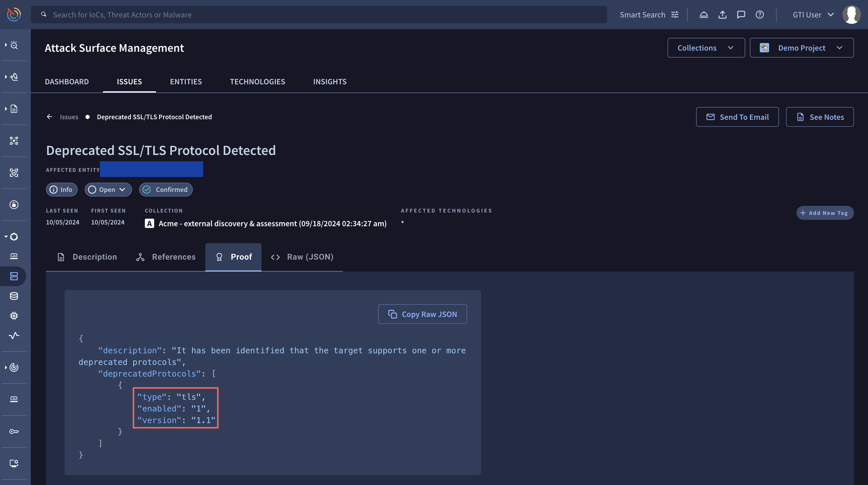Image resolution: width=868 pixels, height=485 pixels.
Task: Click the Google Threat Intelligence logo
Action: click(x=14, y=15)
